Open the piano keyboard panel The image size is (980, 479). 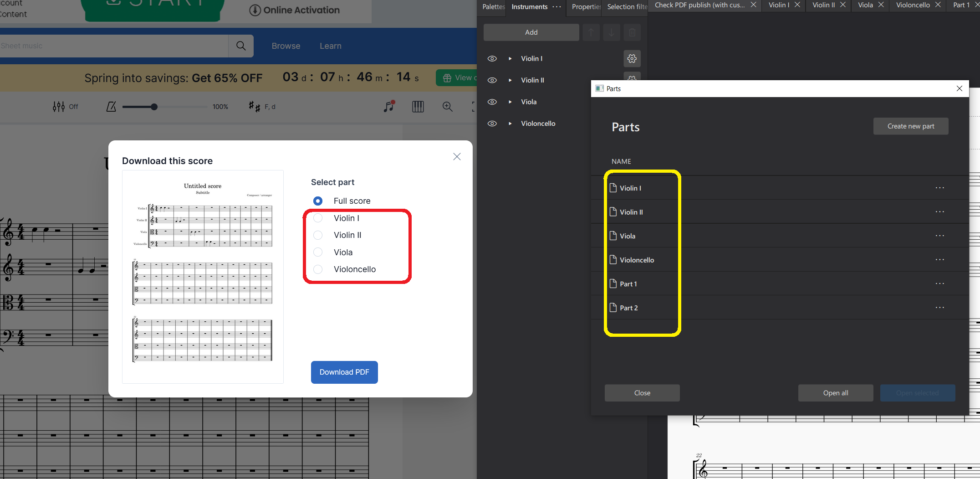click(418, 106)
